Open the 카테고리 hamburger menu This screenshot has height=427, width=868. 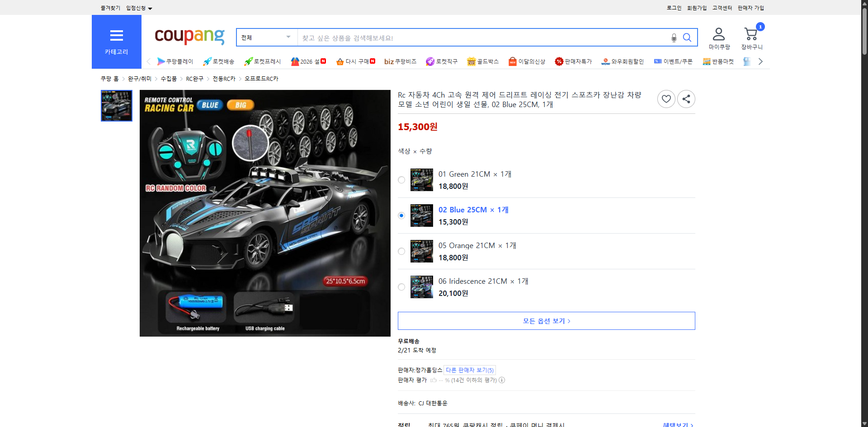tap(116, 35)
